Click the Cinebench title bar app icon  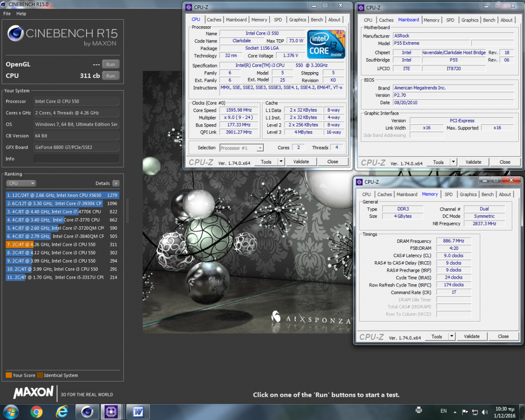click(x=4, y=3)
